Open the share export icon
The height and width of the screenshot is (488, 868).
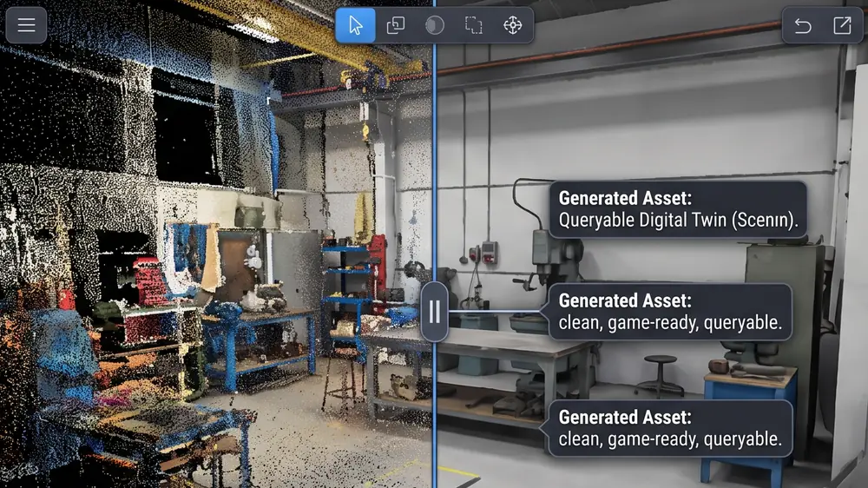point(842,25)
